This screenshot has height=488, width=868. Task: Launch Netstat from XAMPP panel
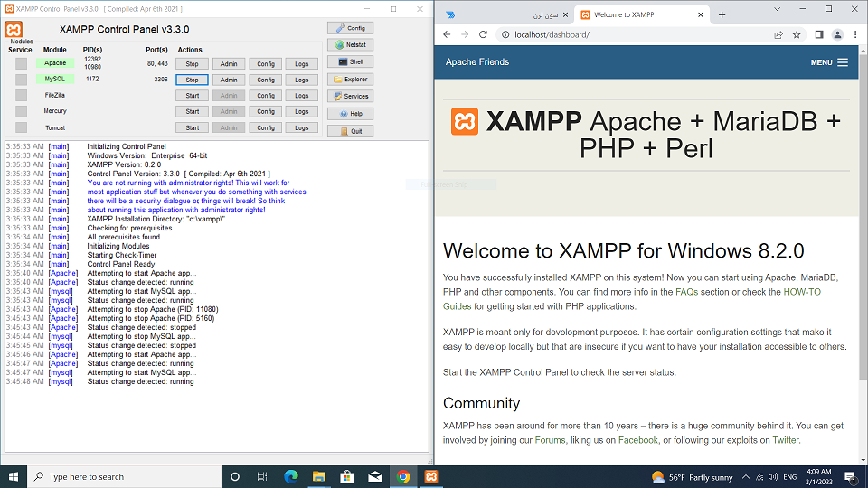point(350,45)
